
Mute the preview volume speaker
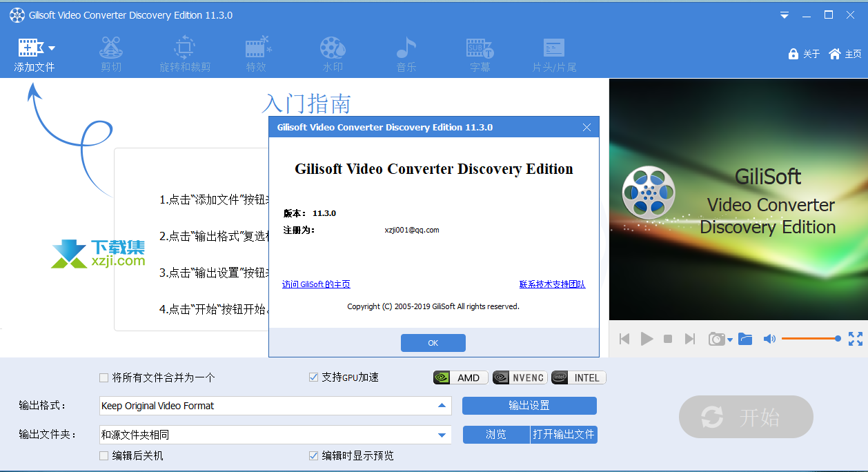coord(769,339)
